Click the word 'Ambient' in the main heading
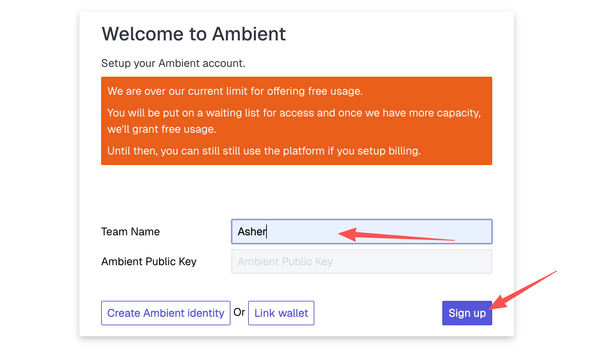592x364 pixels. tap(249, 34)
